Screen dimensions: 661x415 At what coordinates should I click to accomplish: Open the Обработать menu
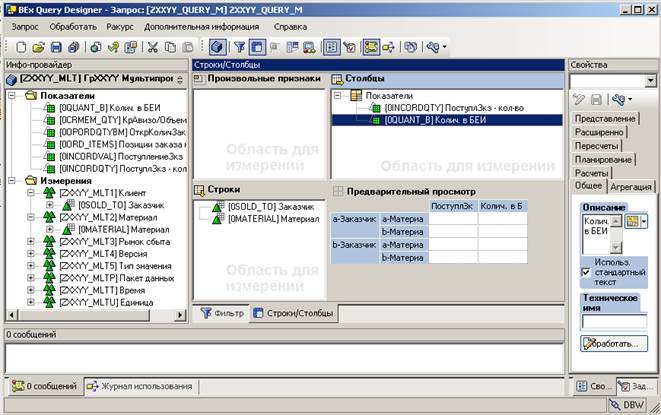click(73, 27)
